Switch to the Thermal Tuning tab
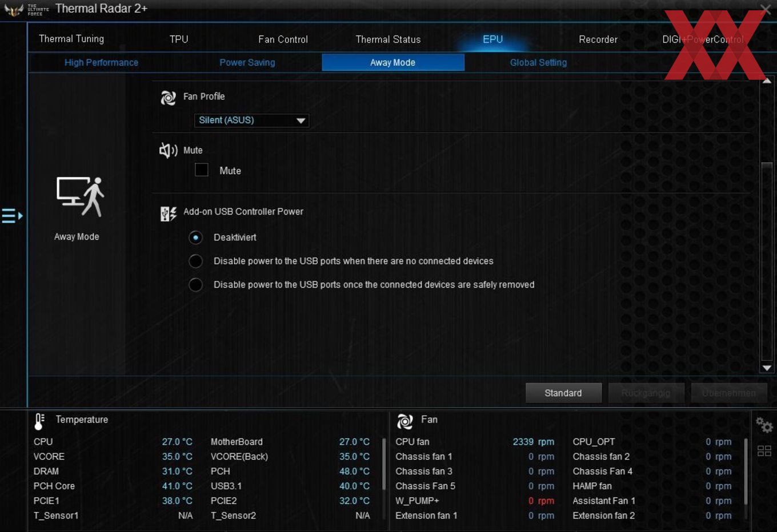Image resolution: width=777 pixels, height=532 pixels. 71,39
